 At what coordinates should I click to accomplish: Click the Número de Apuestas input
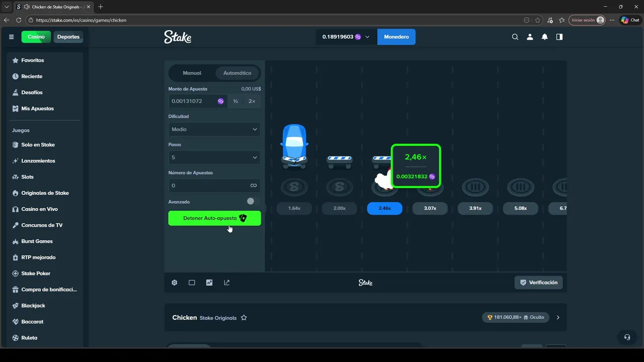click(x=214, y=186)
